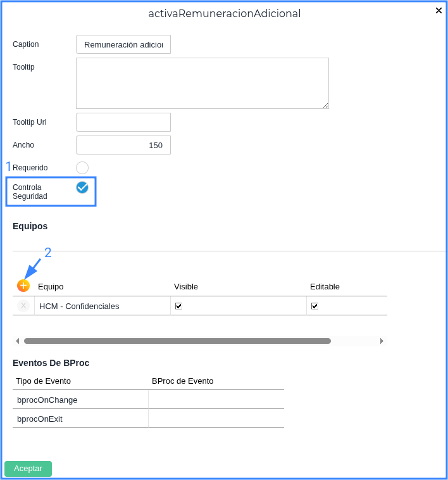This screenshot has width=448, height=480.
Task: Click the Equipo column header
Action: pos(51,286)
